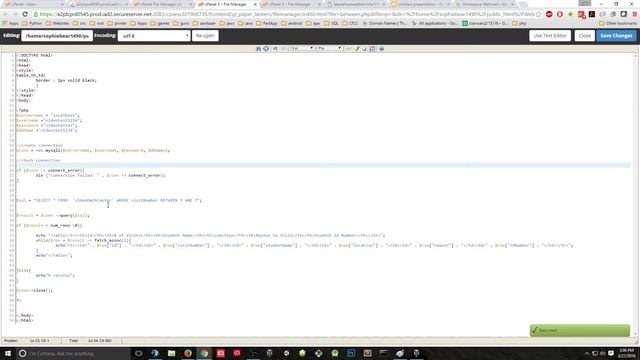Click the clock in system tray
Screen dimensions: 640x360
[x=627, y=353]
